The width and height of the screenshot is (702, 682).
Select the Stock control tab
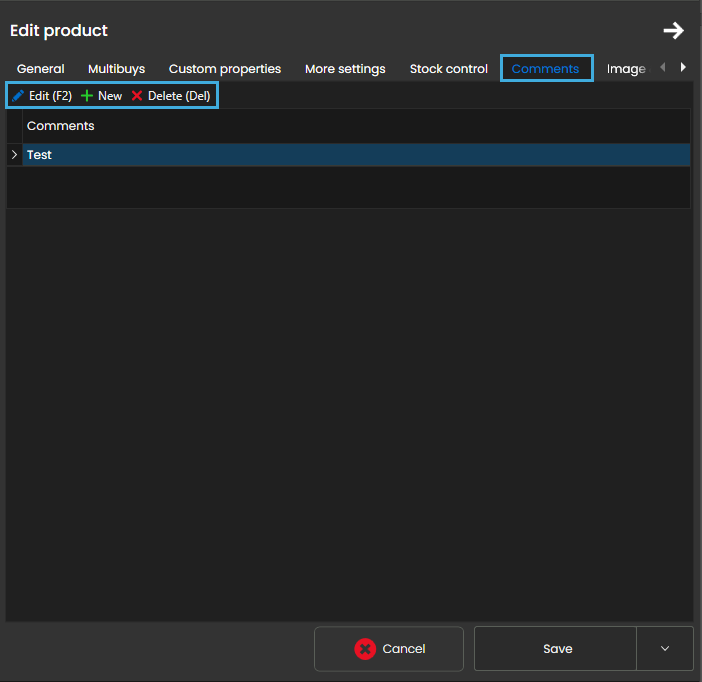tap(449, 69)
